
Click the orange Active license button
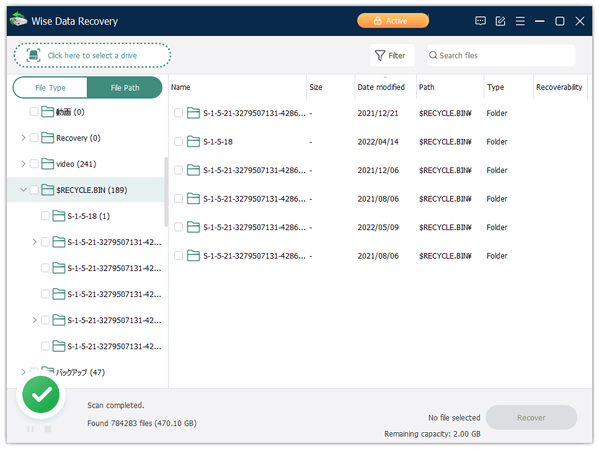click(393, 21)
